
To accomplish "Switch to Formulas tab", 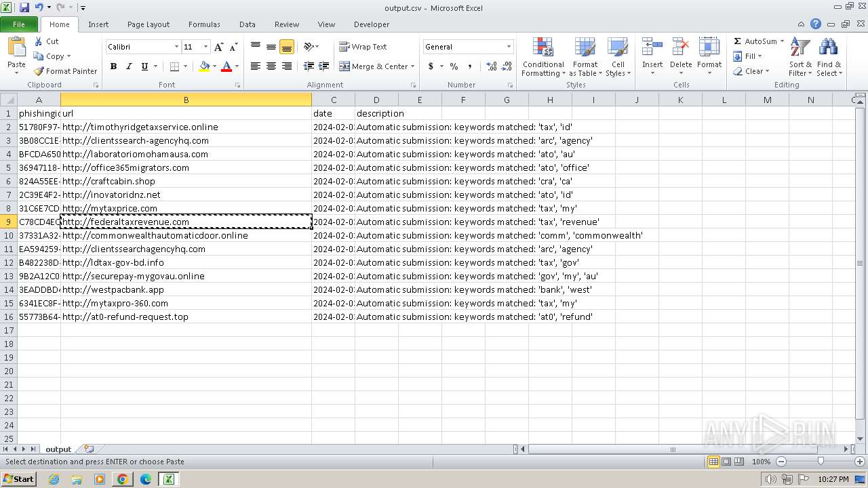I will [204, 24].
